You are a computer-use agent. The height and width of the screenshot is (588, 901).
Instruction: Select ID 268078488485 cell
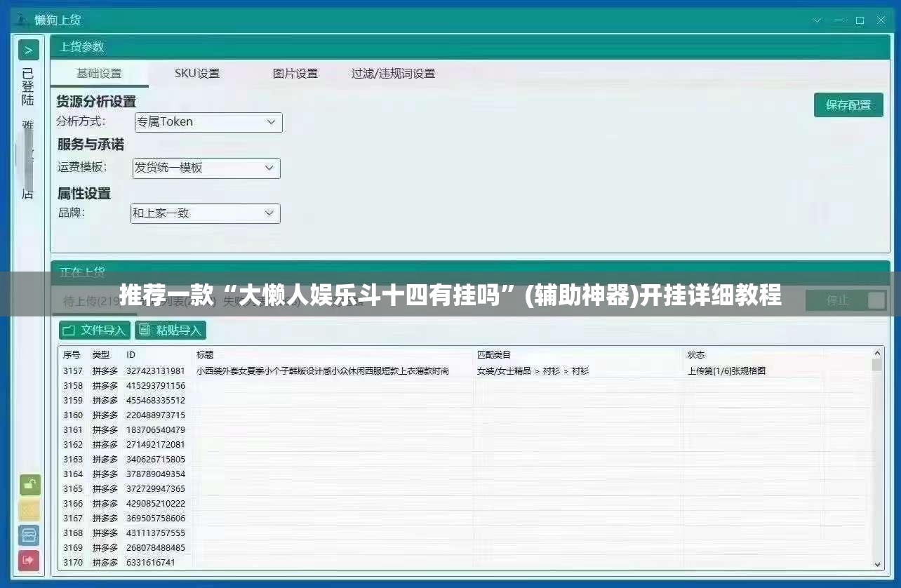pos(156,547)
